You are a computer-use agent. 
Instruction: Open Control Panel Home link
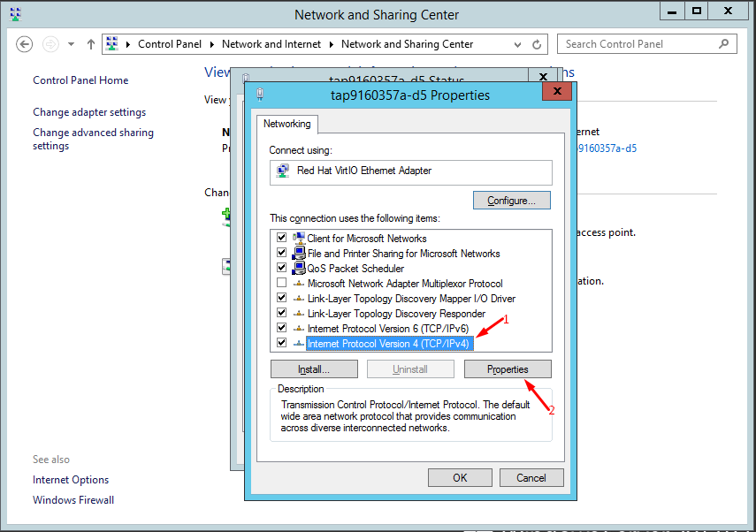(x=80, y=80)
